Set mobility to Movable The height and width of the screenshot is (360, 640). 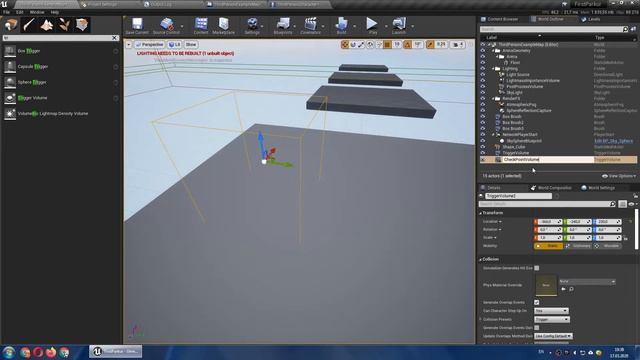coord(608,246)
